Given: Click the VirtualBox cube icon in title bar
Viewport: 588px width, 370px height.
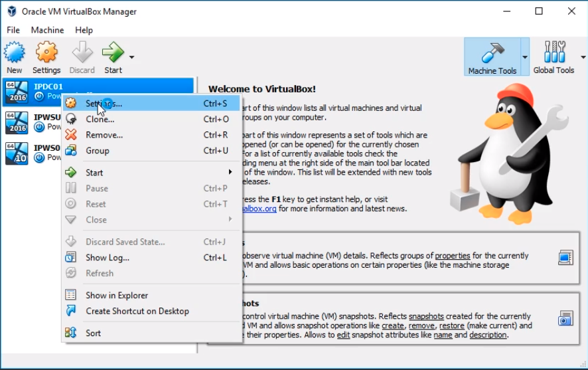Looking at the screenshot, I should pos(12,11).
